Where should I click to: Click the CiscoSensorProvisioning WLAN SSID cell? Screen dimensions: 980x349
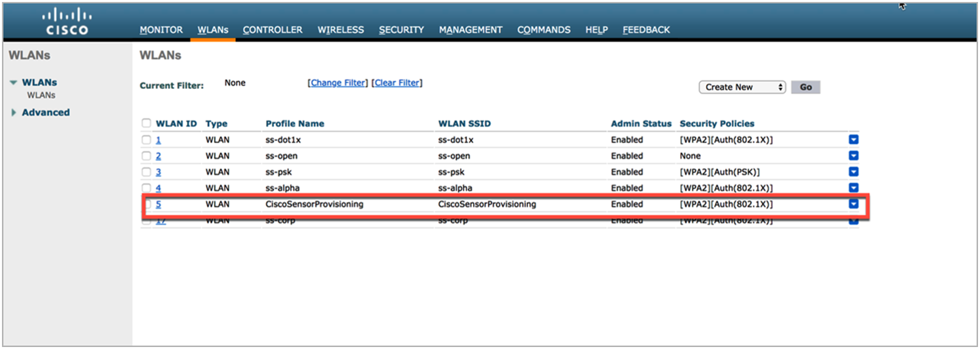pos(487,204)
